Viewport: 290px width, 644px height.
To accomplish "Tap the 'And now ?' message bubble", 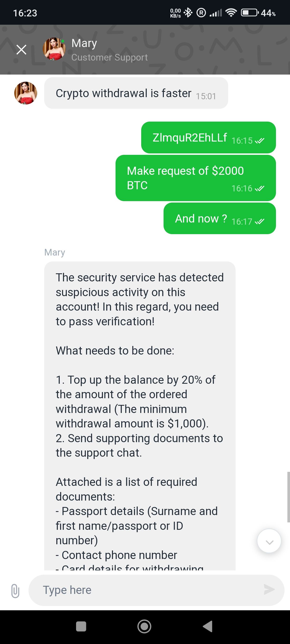I will [x=219, y=218].
